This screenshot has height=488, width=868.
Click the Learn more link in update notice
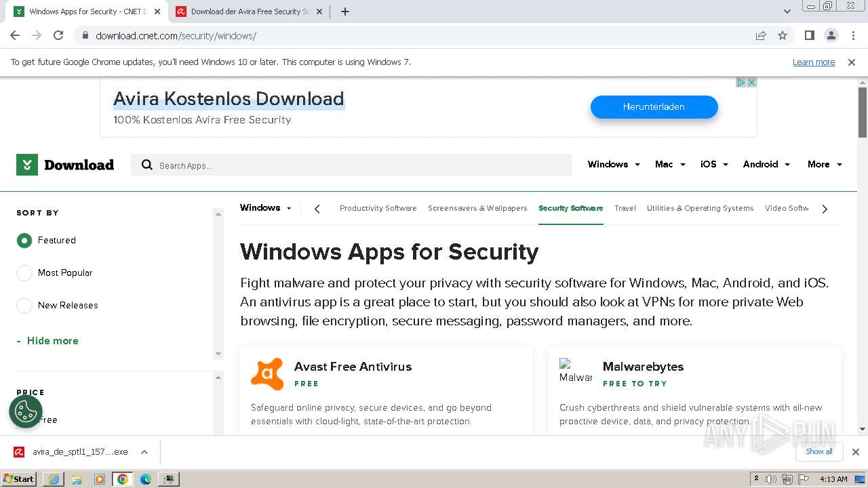click(814, 62)
